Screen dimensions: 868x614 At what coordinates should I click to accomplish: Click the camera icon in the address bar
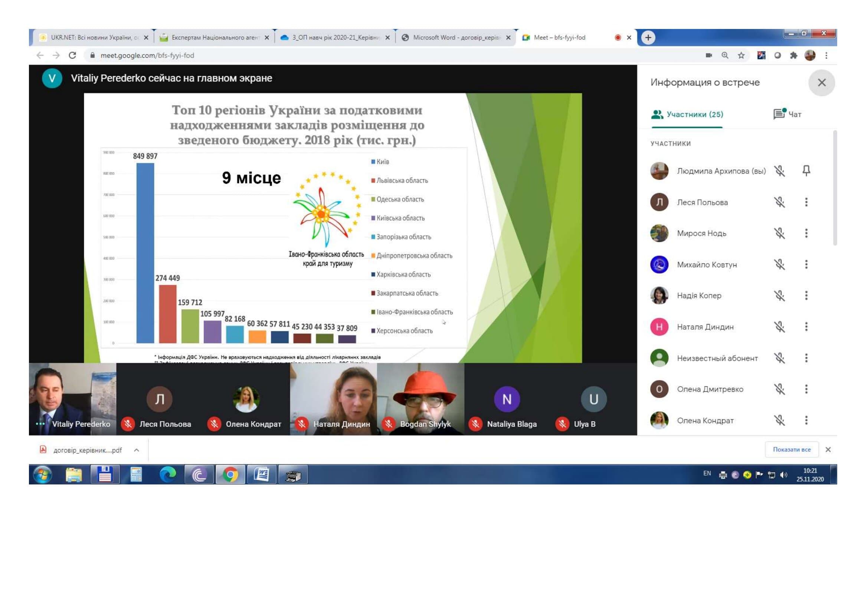pyautogui.click(x=708, y=56)
